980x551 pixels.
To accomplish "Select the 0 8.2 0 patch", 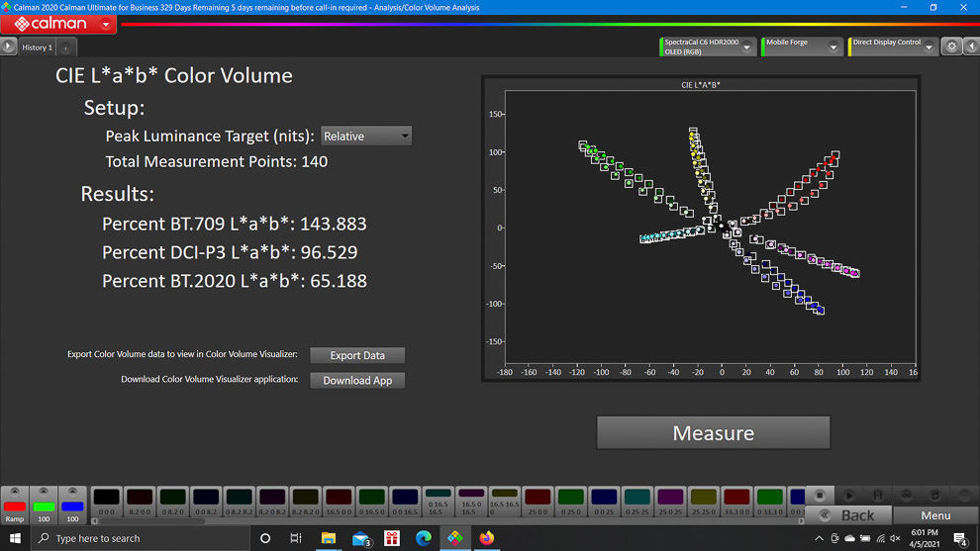I will (172, 501).
